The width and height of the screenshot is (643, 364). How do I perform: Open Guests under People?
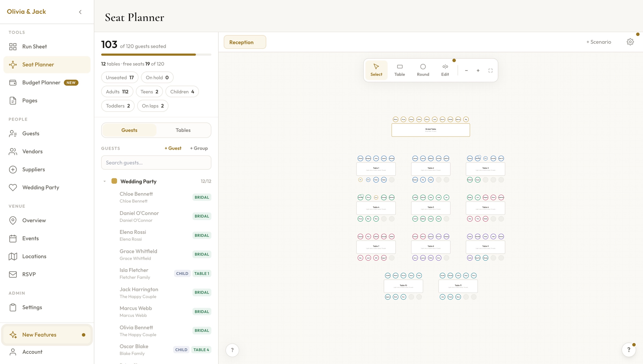tap(47, 133)
